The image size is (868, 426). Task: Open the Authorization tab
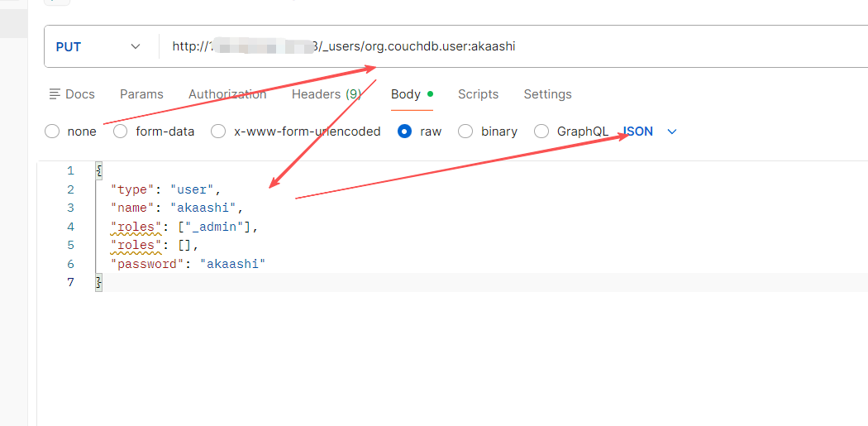tap(227, 94)
